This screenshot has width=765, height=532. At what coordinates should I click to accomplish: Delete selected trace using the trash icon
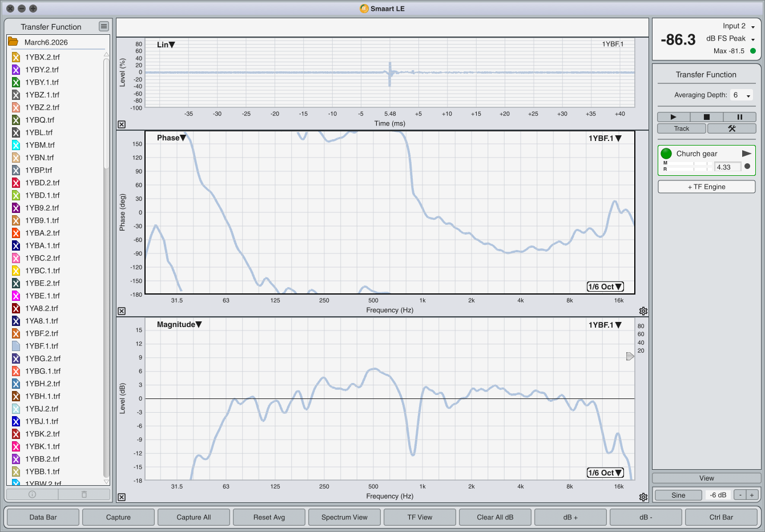(84, 494)
